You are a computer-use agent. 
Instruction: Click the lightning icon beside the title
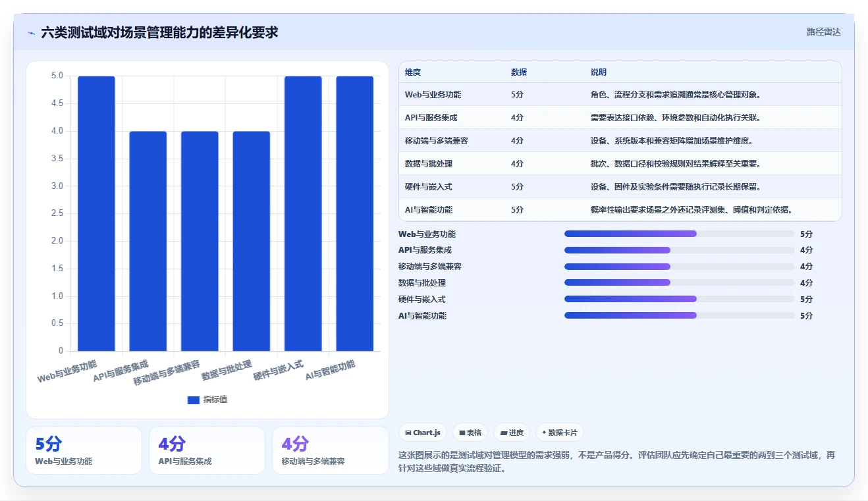tap(31, 32)
